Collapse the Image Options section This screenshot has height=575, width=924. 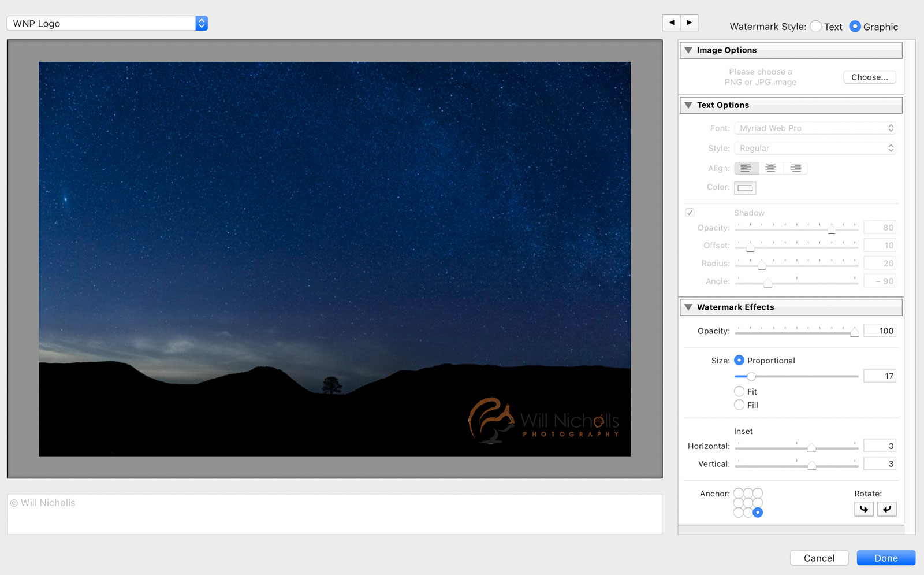[x=688, y=50]
